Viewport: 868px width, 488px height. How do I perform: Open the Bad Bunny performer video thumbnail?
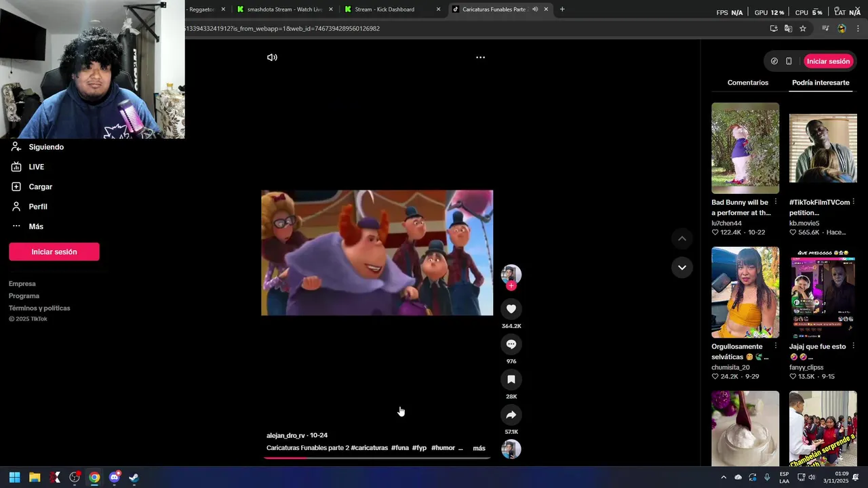pos(745,148)
